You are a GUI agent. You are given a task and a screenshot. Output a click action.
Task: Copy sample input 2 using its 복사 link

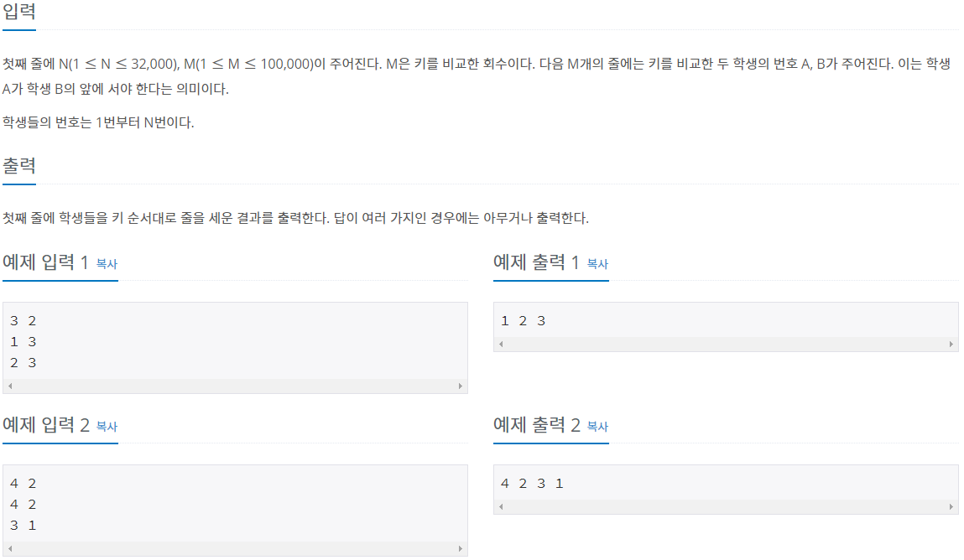tap(108, 427)
